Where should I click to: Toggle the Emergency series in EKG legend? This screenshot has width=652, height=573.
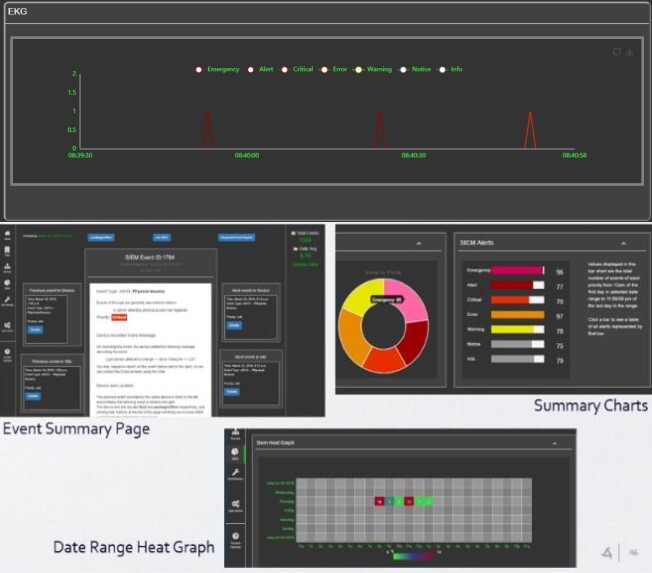click(x=218, y=69)
